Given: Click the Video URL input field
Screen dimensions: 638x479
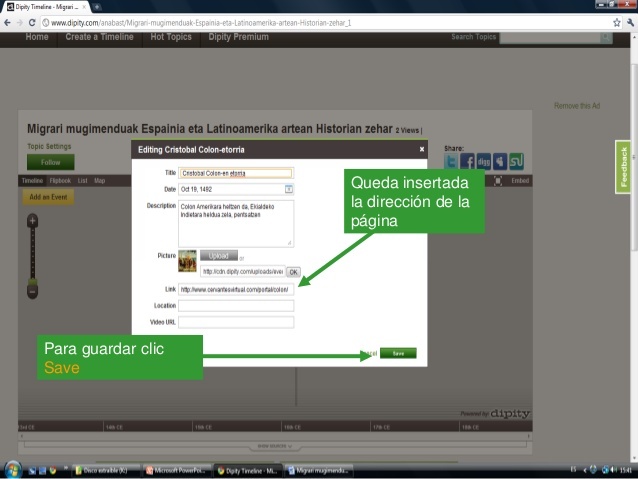Looking at the screenshot, I should pyautogui.click(x=236, y=322).
